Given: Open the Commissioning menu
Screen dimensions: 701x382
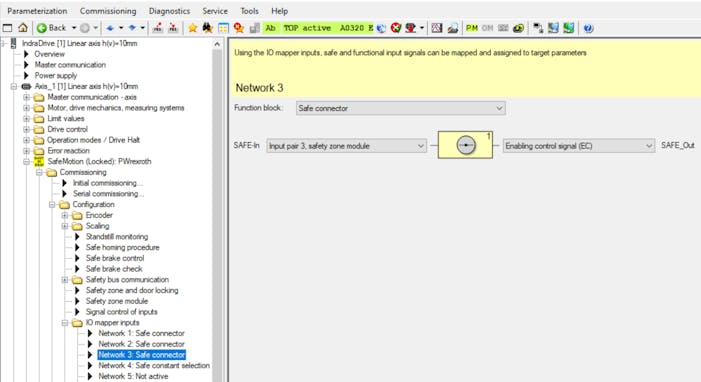Looking at the screenshot, I should click(x=108, y=11).
